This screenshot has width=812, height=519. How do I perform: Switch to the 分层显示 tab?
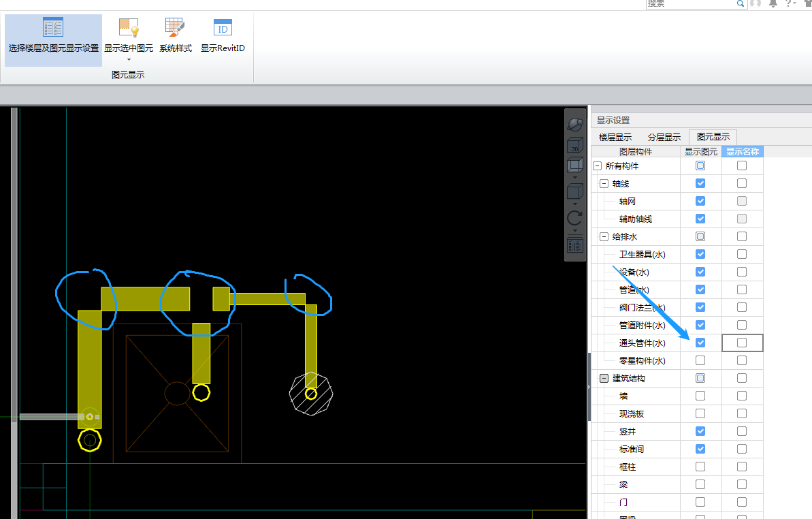tap(664, 138)
